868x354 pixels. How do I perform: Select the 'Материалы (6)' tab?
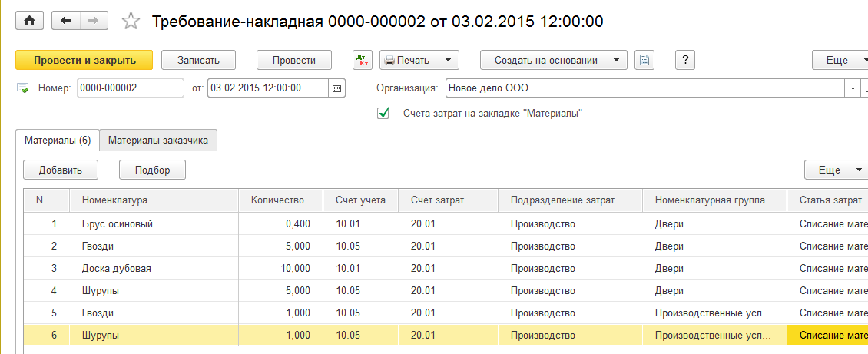58,141
